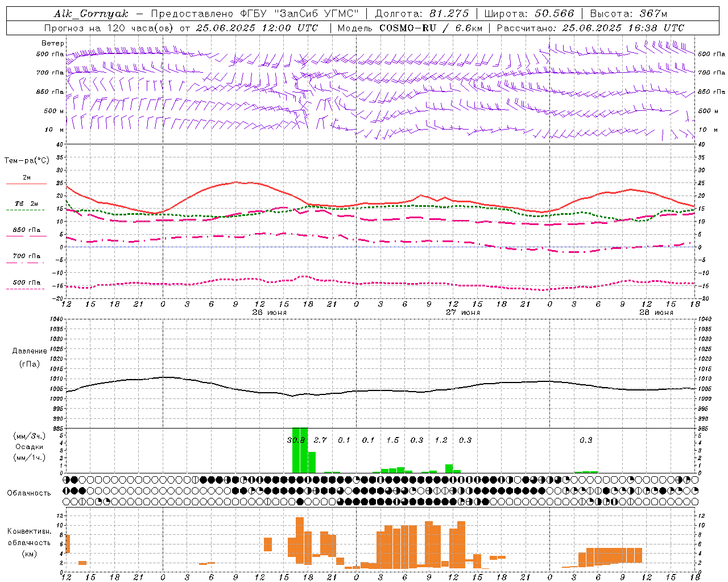Select the forecast start "25.06.2025 12:00 UTC"
This screenshot has height=582, width=728.
pos(257,28)
